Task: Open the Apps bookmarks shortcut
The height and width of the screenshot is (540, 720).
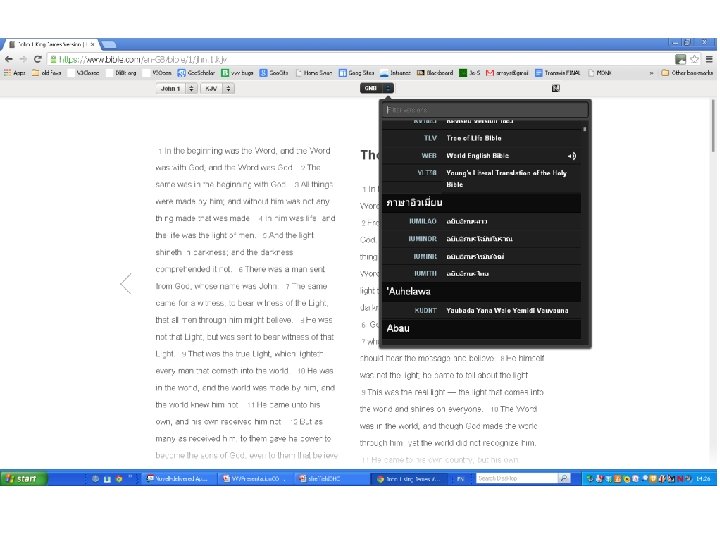Action: (14, 73)
